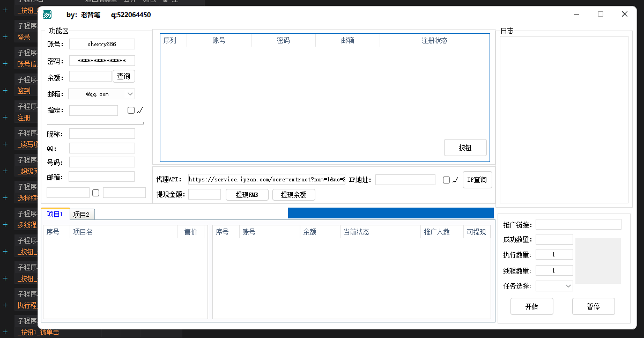Click the 查询 button to check balance

tap(124, 76)
